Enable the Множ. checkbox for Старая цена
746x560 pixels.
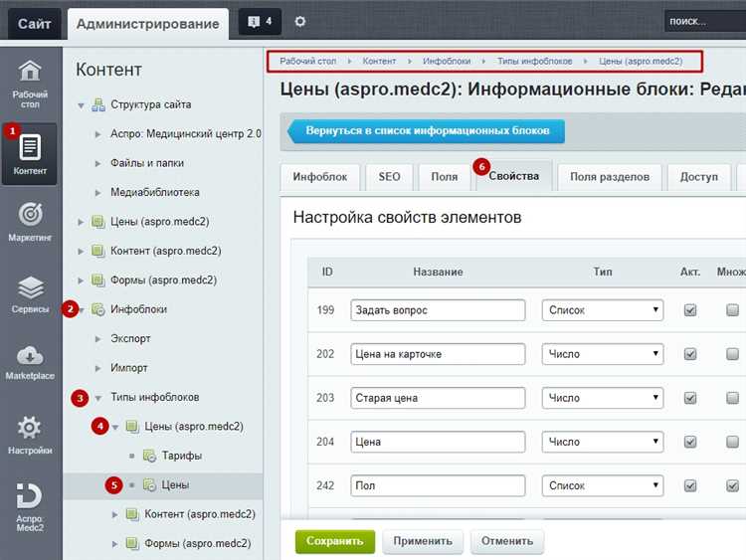[x=733, y=398]
